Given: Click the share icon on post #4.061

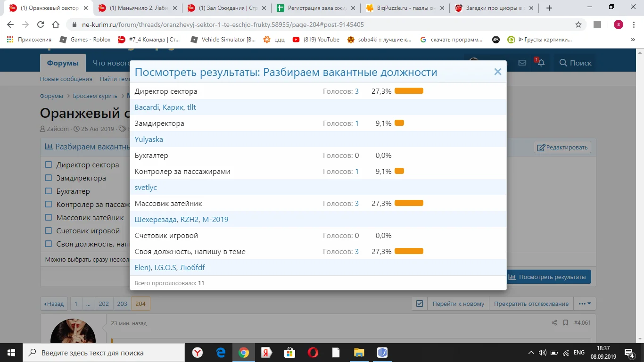Looking at the screenshot, I should pos(554,323).
